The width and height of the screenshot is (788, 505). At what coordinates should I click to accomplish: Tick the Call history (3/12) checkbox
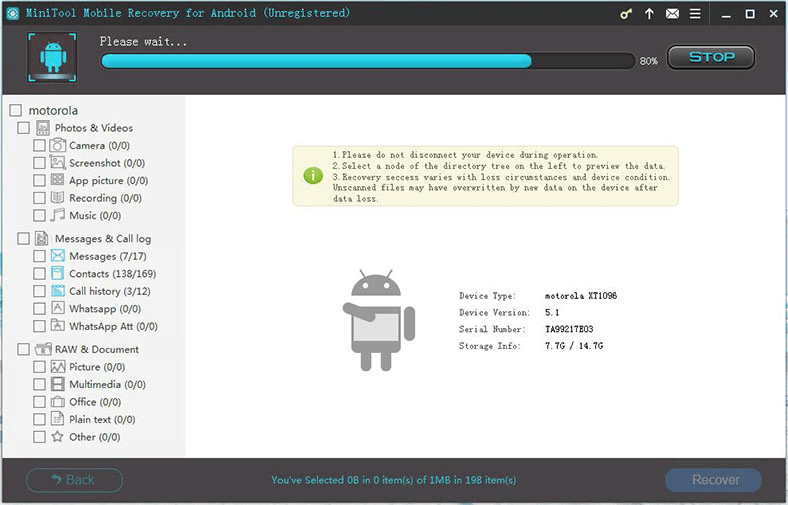pos(39,291)
